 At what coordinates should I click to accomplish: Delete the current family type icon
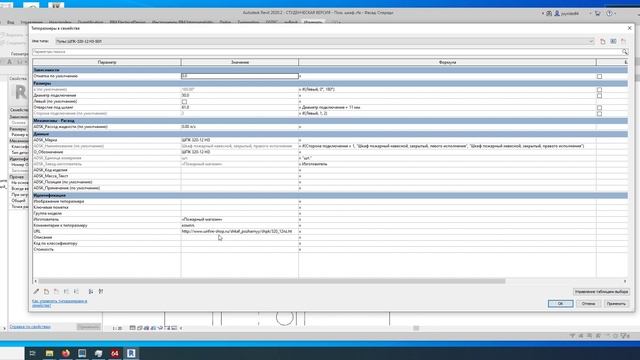(623, 41)
